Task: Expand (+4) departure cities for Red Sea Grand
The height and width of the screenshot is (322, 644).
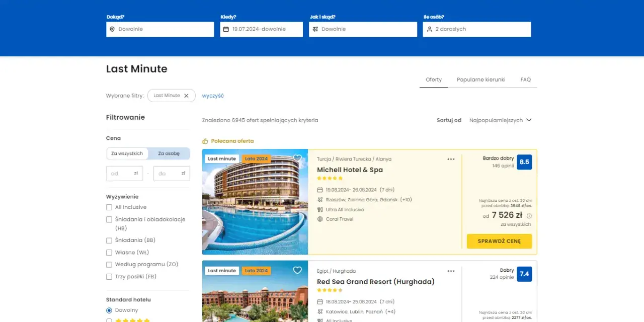Action: [x=390, y=311]
